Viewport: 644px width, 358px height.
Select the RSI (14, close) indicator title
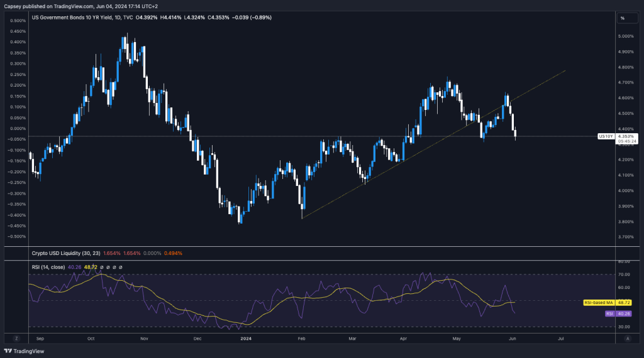(x=48, y=267)
